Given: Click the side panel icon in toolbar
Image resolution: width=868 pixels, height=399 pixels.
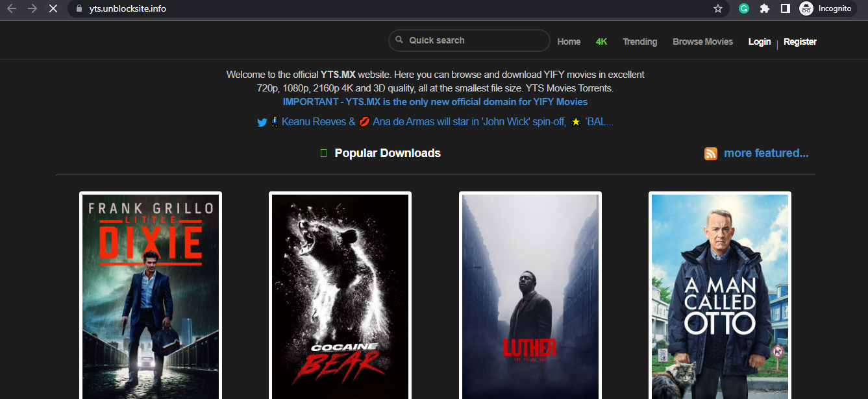Looking at the screenshot, I should [786, 8].
